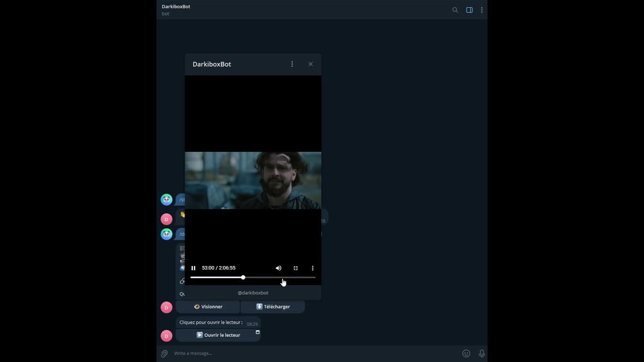Click the 53:00 / 2:06:55 time display

pyautogui.click(x=218, y=268)
